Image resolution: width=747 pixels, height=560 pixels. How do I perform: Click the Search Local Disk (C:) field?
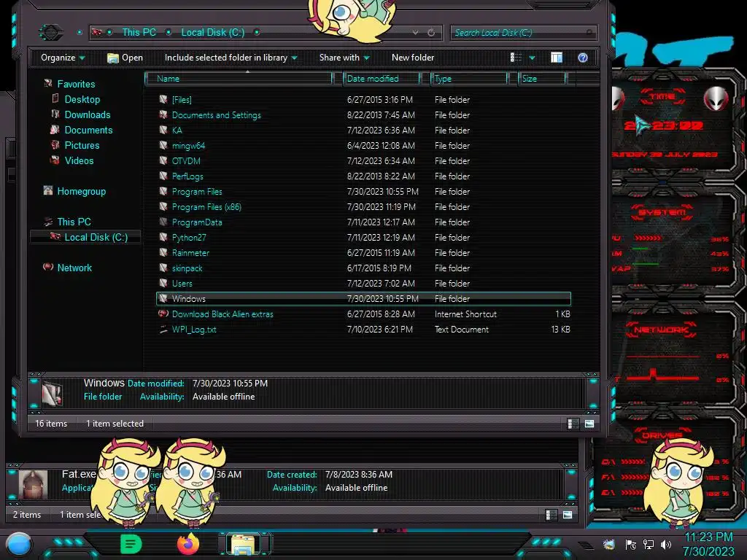click(x=522, y=33)
